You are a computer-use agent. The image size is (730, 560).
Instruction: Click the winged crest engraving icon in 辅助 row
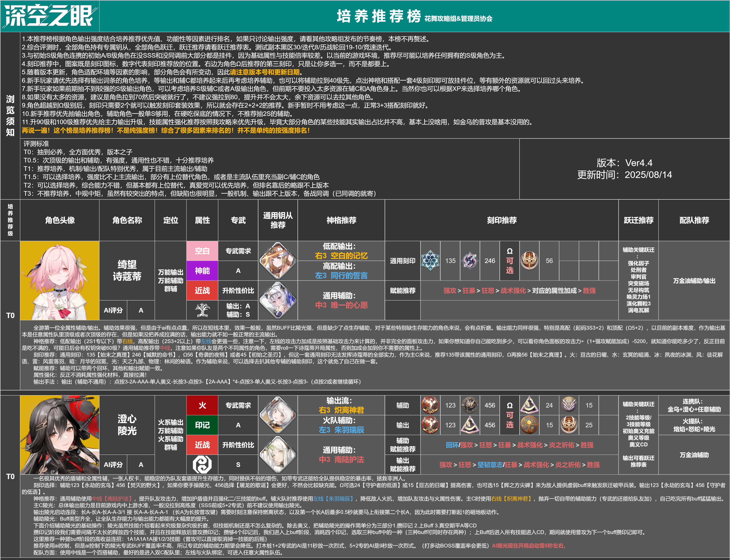(x=569, y=405)
